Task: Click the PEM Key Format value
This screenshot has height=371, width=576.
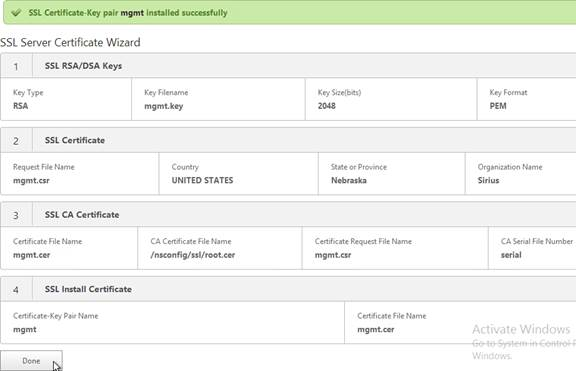Action: 498,106
